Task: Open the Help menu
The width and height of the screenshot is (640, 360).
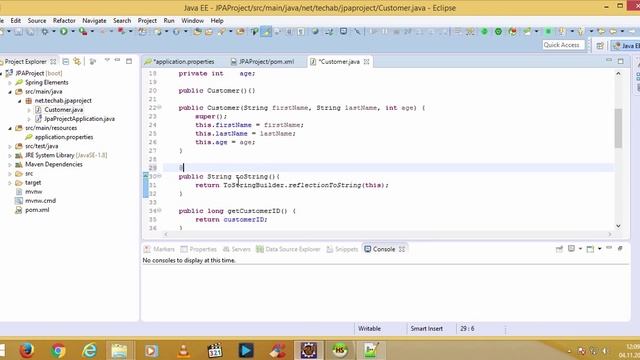Action: [x=217, y=20]
